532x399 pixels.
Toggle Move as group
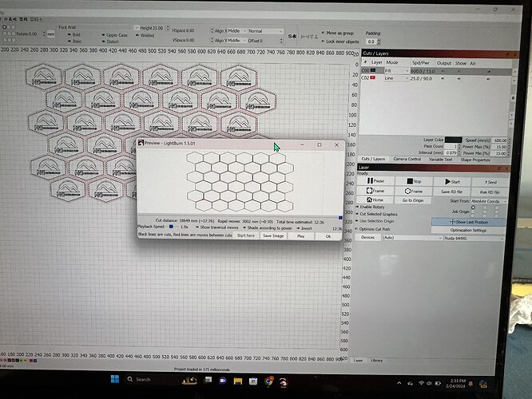click(x=337, y=33)
